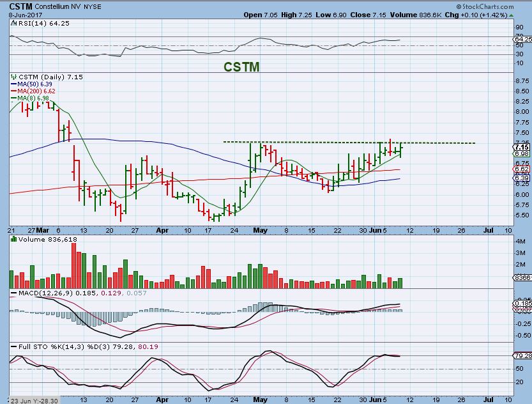Viewport: 532px width, 404px height.
Task: Click the 64.25 RSI axis tag
Action: click(x=523, y=40)
